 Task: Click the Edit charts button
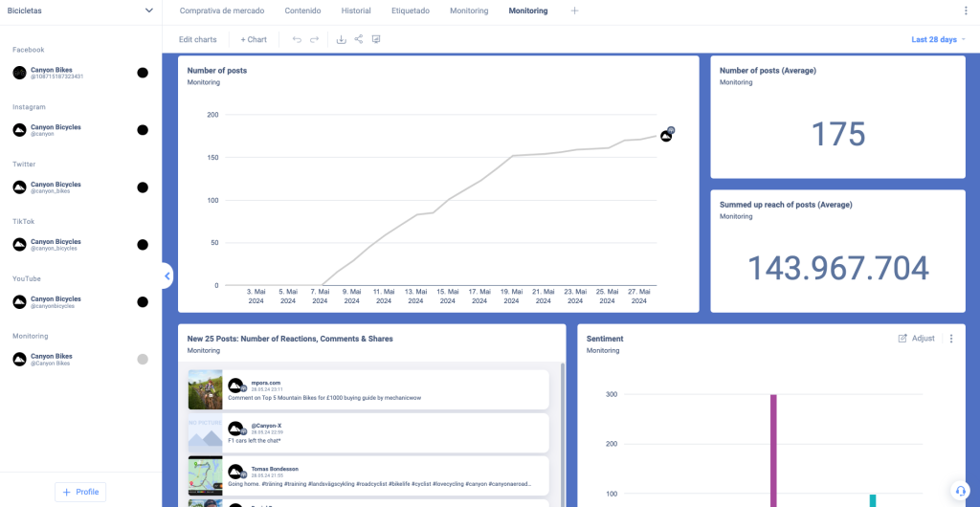coord(198,40)
